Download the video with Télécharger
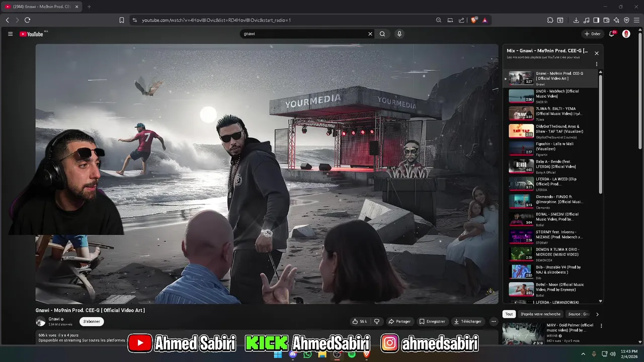The width and height of the screenshot is (644, 362). 467,321
